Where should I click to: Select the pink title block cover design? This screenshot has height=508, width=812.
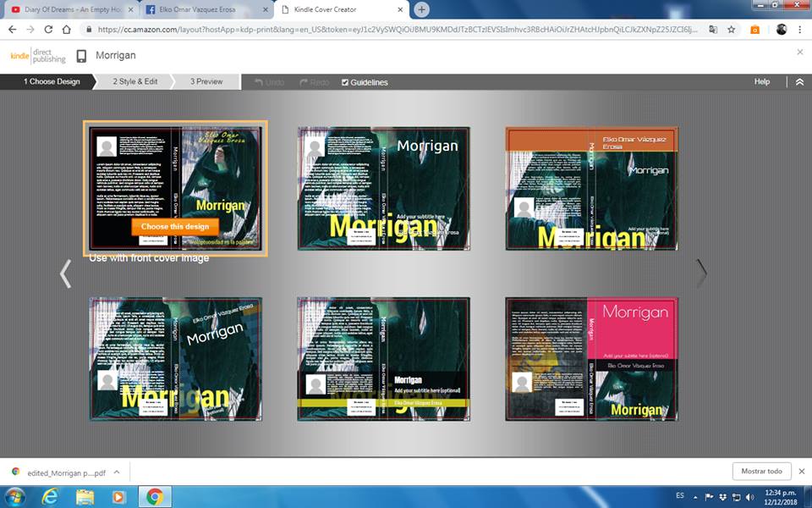coord(591,358)
